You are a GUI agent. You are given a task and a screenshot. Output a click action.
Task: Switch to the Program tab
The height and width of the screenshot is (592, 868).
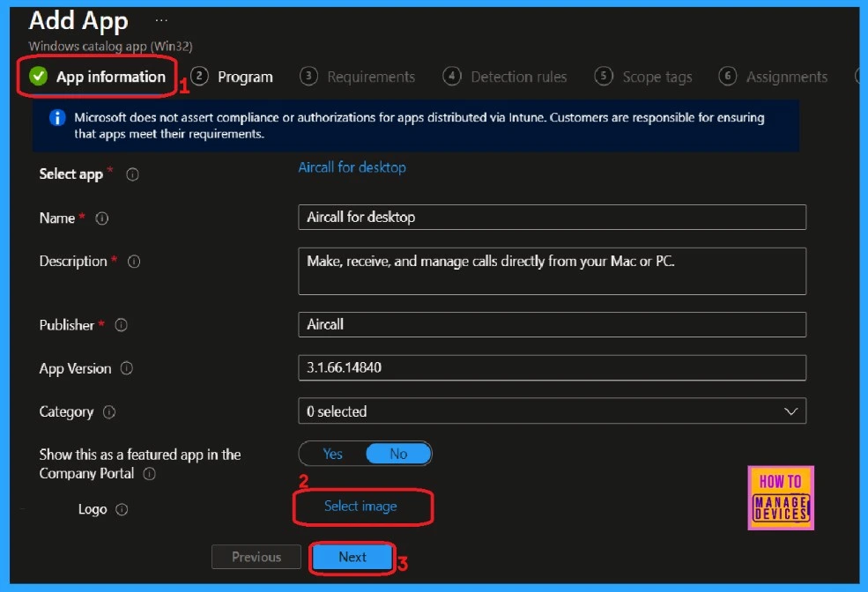(x=232, y=77)
